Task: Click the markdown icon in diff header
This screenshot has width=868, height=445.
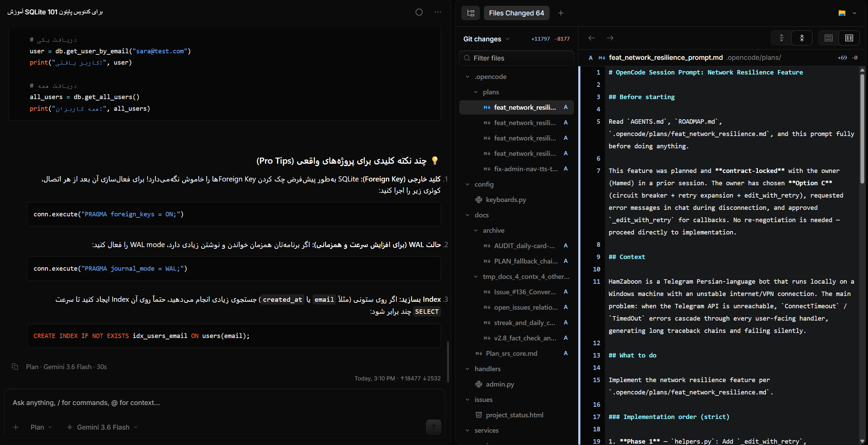Action: [x=602, y=58]
